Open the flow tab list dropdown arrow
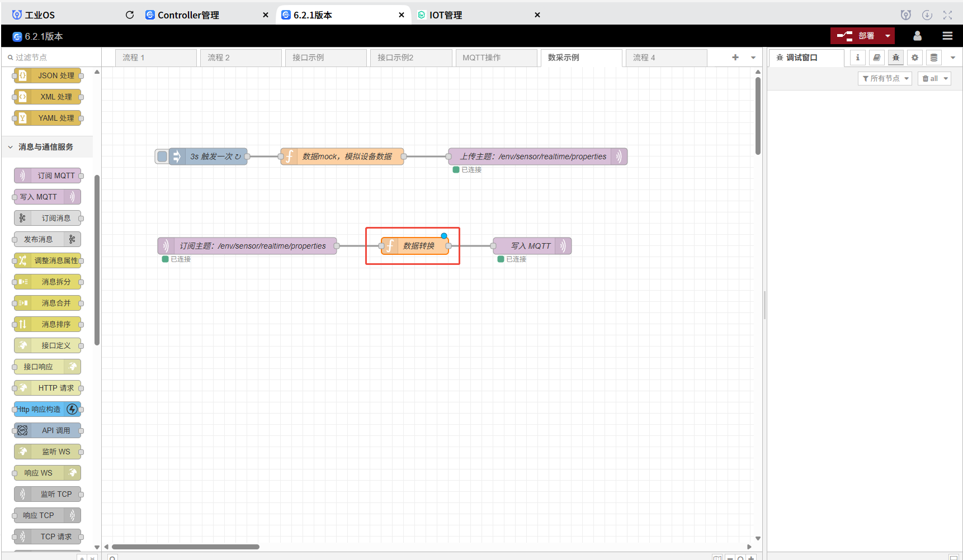Image resolution: width=963 pixels, height=560 pixels. pos(753,58)
